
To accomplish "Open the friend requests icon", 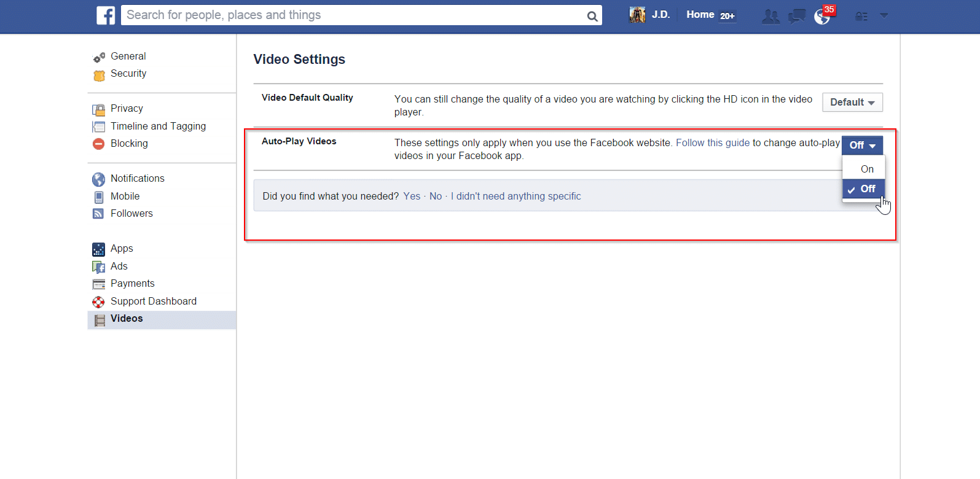I will pos(770,17).
